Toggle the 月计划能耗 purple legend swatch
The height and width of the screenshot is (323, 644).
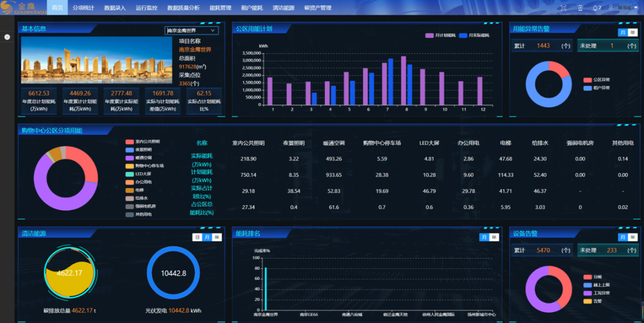(x=429, y=36)
